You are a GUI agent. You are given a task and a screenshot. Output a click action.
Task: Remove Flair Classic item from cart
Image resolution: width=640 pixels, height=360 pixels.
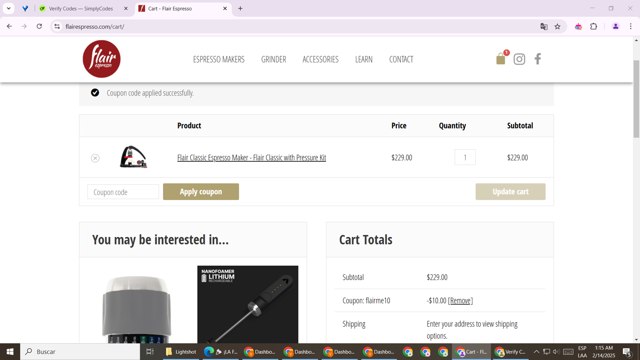(x=95, y=158)
